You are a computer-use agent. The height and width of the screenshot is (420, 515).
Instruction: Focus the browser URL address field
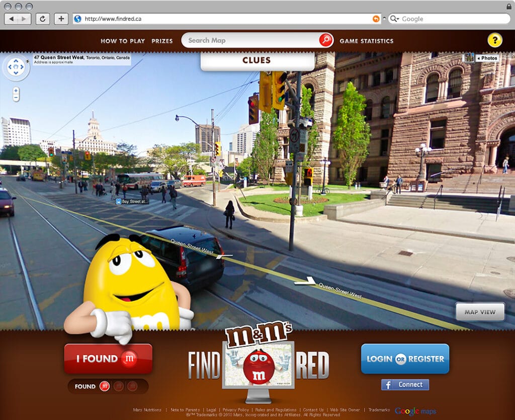click(x=227, y=19)
